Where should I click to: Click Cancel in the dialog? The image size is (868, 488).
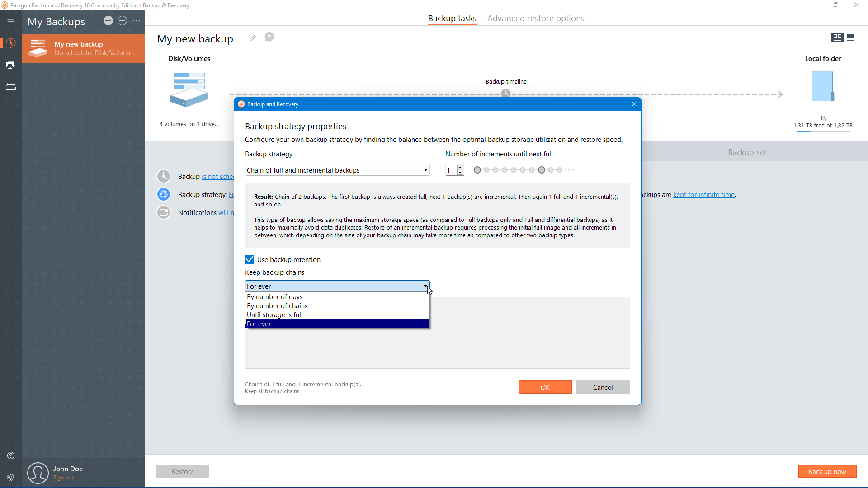pos(603,388)
